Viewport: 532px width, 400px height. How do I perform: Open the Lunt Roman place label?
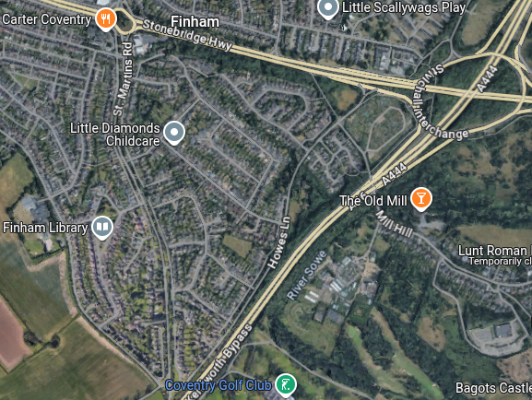point(495,251)
